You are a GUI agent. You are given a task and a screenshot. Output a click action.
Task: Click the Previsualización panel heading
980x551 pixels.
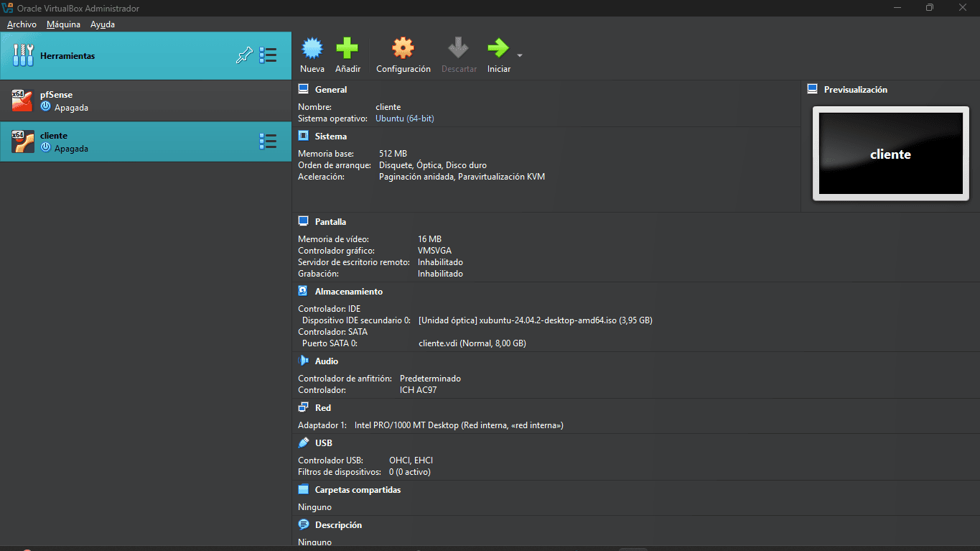pos(855,90)
